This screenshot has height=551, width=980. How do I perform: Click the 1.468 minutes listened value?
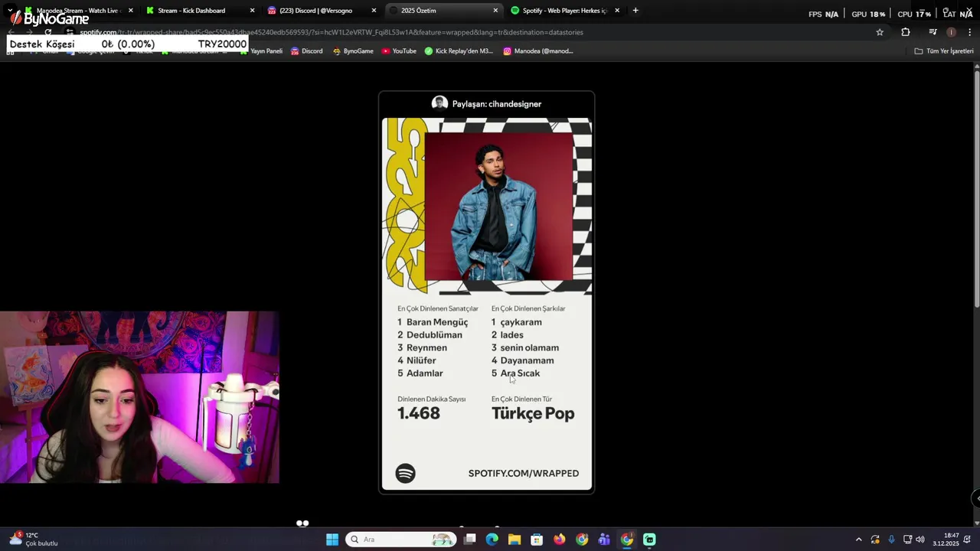coord(419,413)
